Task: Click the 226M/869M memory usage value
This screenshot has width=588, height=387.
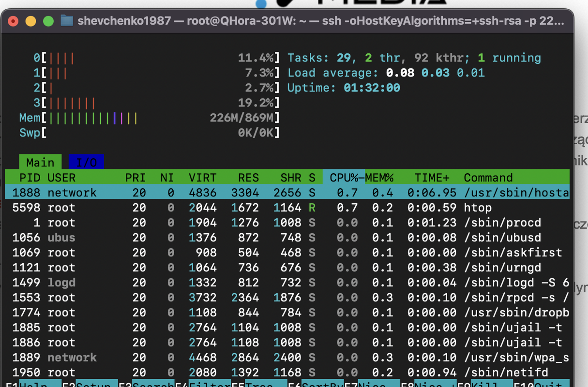Action: [242, 118]
